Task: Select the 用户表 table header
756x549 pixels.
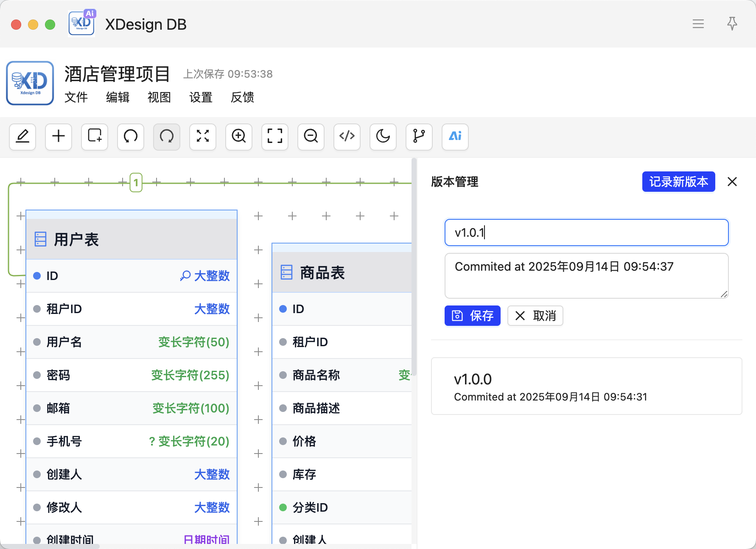Action: click(132, 239)
